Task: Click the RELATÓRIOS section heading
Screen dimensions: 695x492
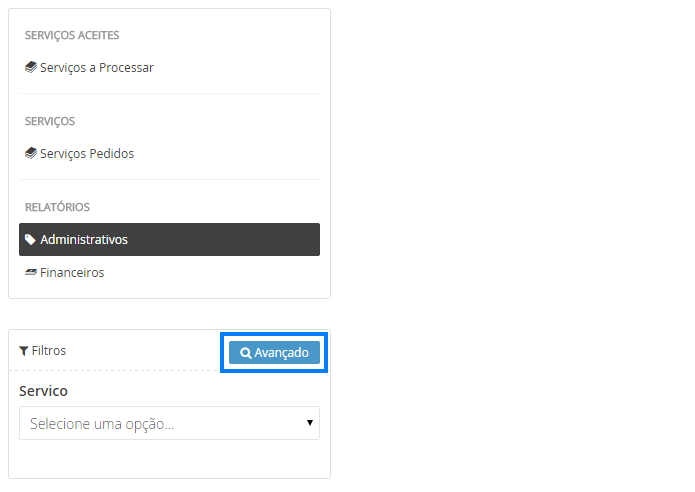Action: [x=57, y=207]
